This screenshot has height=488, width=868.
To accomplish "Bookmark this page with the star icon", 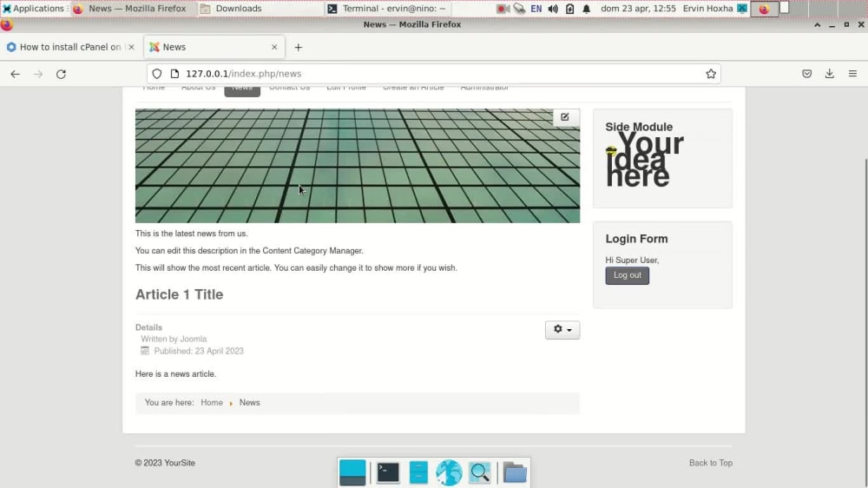I will coord(711,74).
